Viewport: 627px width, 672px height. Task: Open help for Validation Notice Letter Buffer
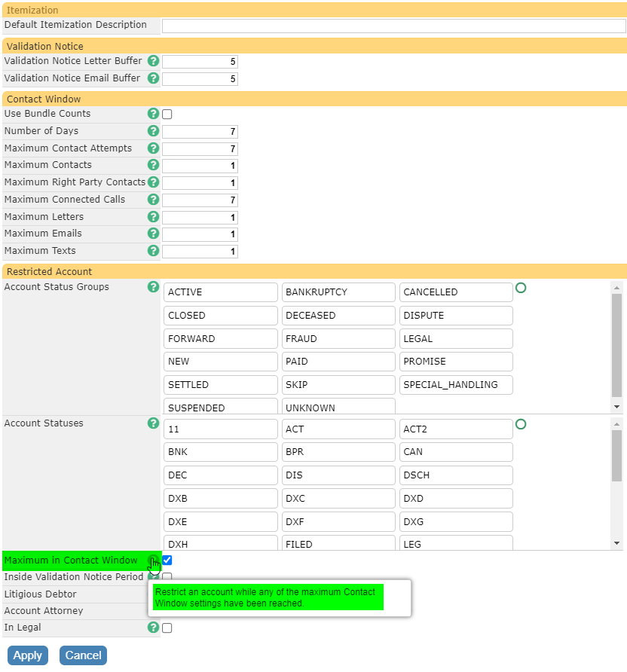153,61
